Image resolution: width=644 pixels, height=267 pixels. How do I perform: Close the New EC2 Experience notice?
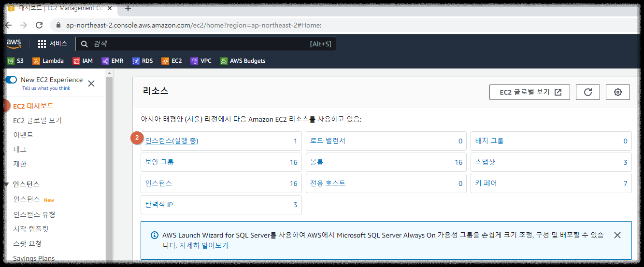pos(91,84)
